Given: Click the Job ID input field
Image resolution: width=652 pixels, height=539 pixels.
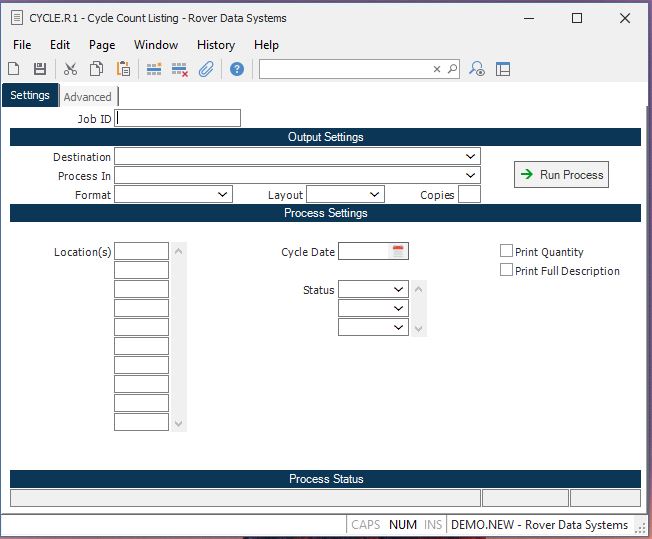Looking at the screenshot, I should 178,118.
